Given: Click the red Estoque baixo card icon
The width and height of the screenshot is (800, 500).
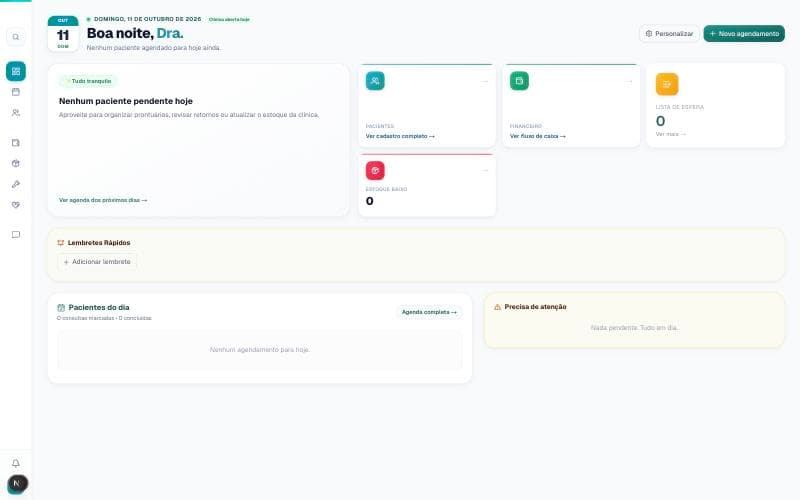Looking at the screenshot, I should pos(375,170).
